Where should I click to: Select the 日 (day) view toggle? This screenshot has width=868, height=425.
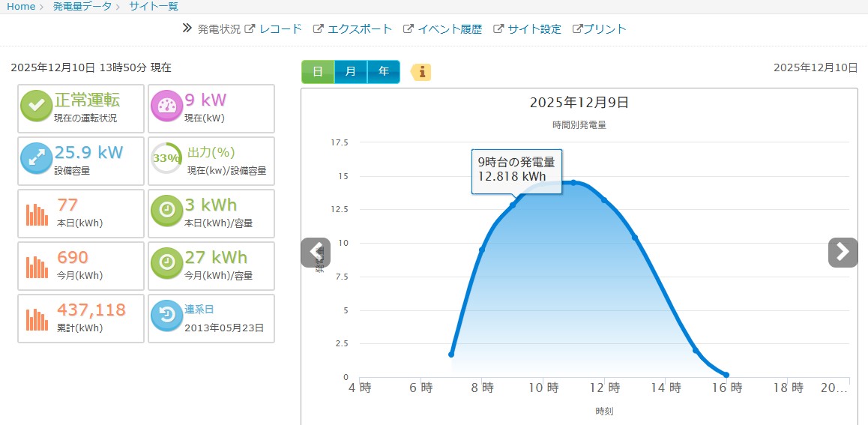coord(318,72)
